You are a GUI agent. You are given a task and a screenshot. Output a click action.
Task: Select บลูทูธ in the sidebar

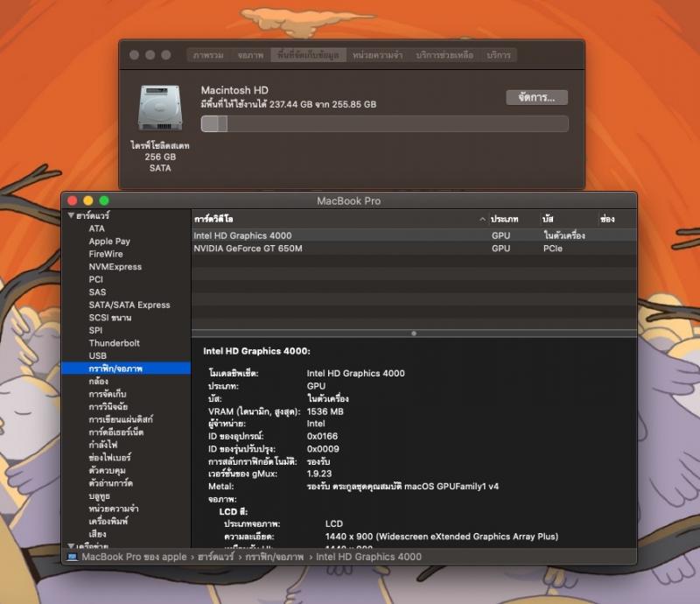[100, 495]
